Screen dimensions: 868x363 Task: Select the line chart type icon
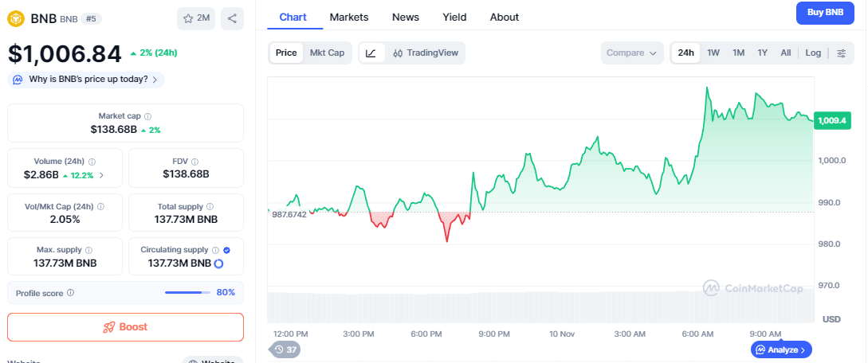point(371,53)
